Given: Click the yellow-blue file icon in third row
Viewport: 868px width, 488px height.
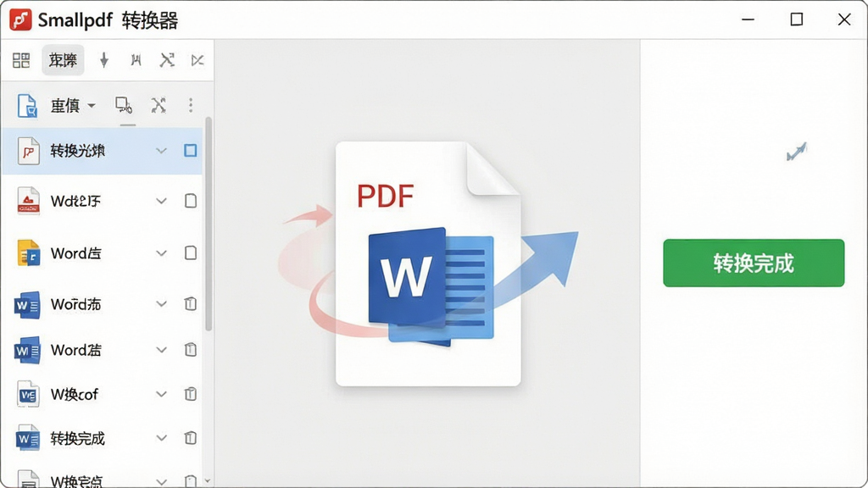Looking at the screenshot, I should [28, 252].
